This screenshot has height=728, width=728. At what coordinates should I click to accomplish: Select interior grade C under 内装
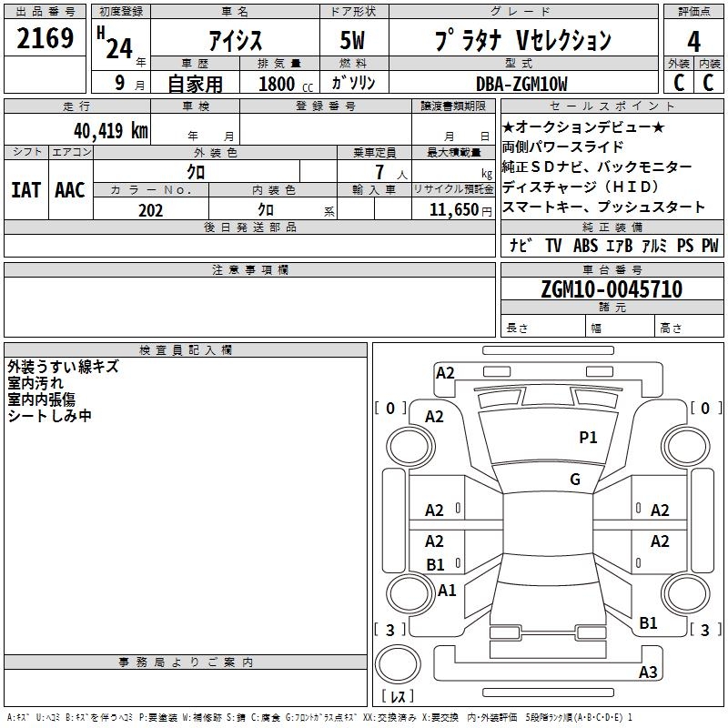709,83
